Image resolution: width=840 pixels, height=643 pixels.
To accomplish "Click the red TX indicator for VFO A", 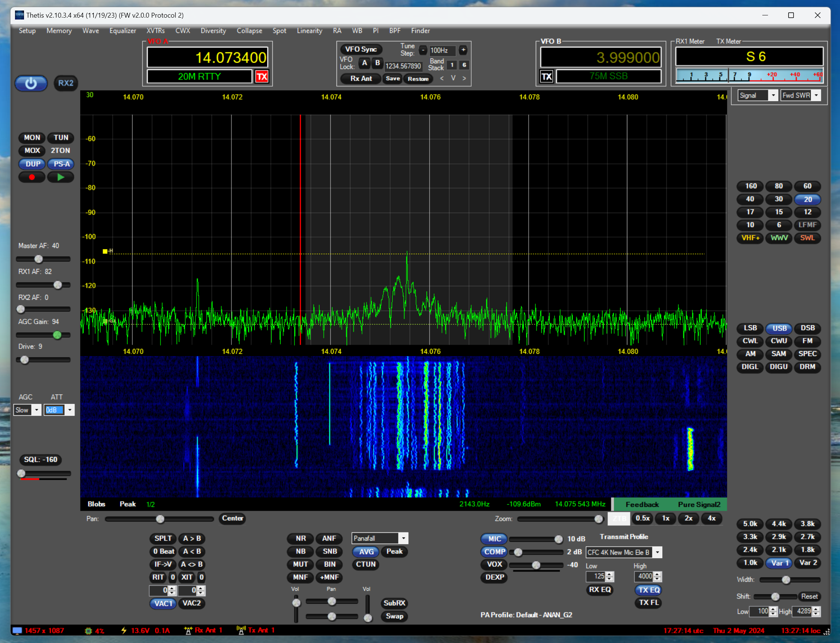I will tap(262, 77).
